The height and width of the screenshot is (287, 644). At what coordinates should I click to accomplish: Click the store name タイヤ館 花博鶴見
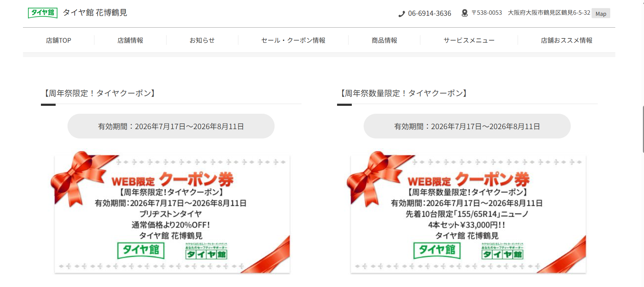[x=95, y=13]
